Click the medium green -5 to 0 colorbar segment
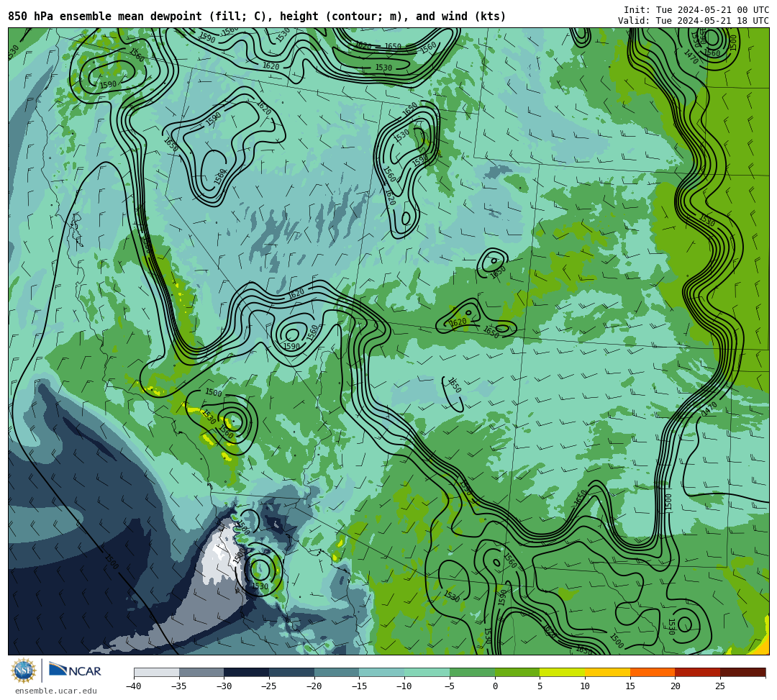 tap(472, 672)
